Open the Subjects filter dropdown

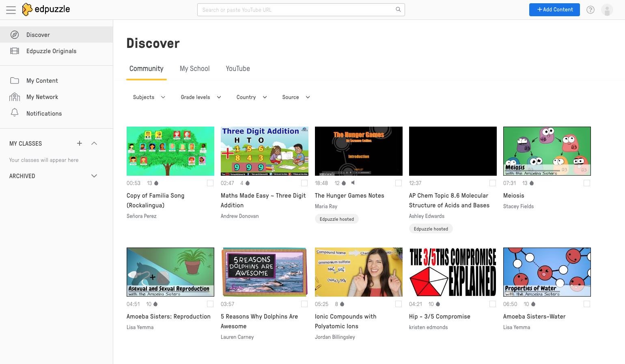pyautogui.click(x=149, y=97)
